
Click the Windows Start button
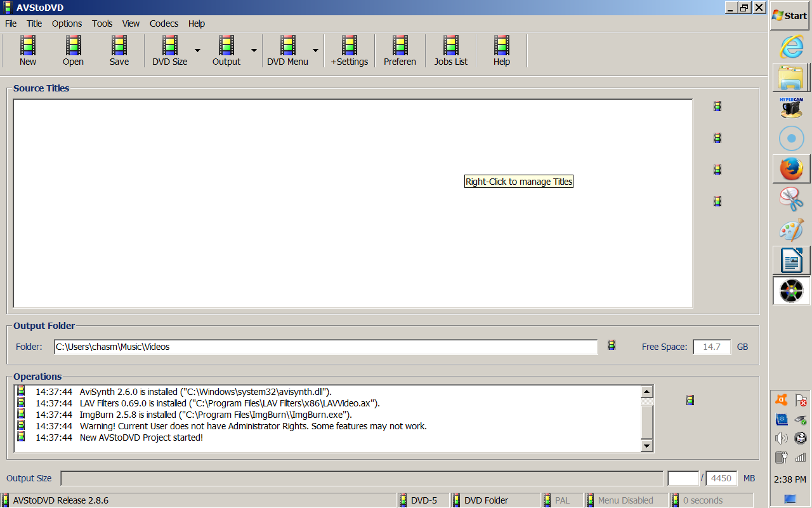pyautogui.click(x=790, y=15)
